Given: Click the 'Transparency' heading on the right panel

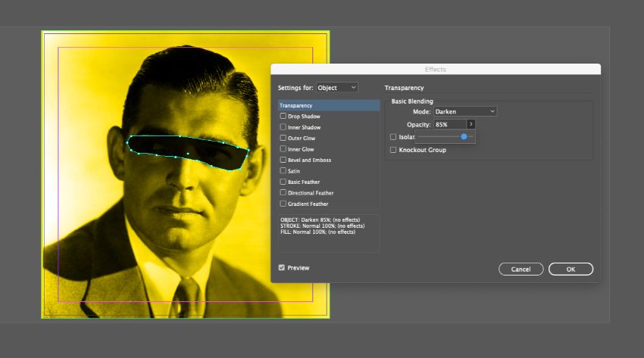Looking at the screenshot, I should point(404,88).
